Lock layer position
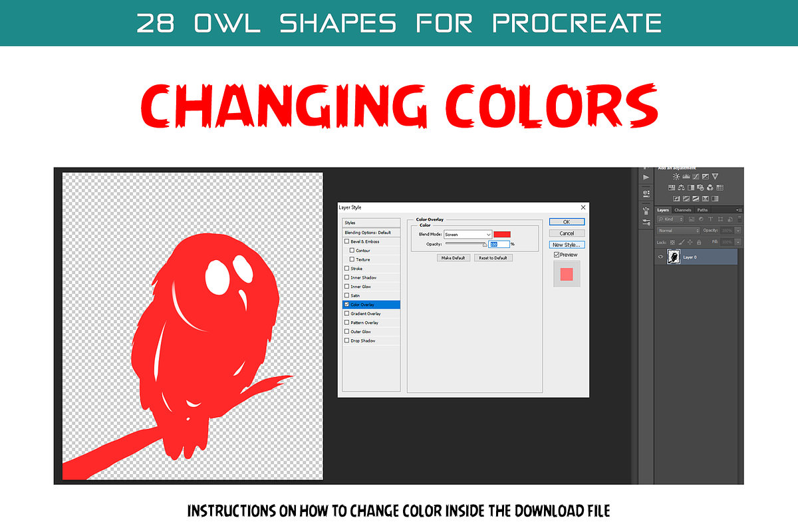 (690, 242)
